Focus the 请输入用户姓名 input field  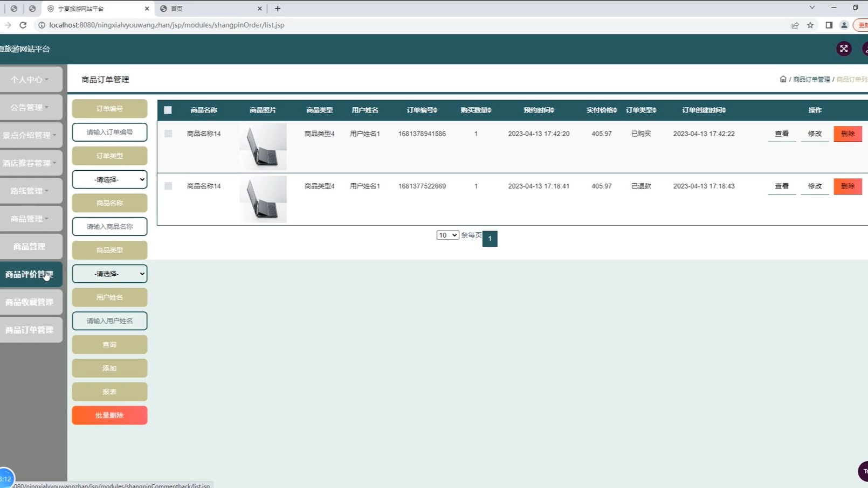point(109,321)
